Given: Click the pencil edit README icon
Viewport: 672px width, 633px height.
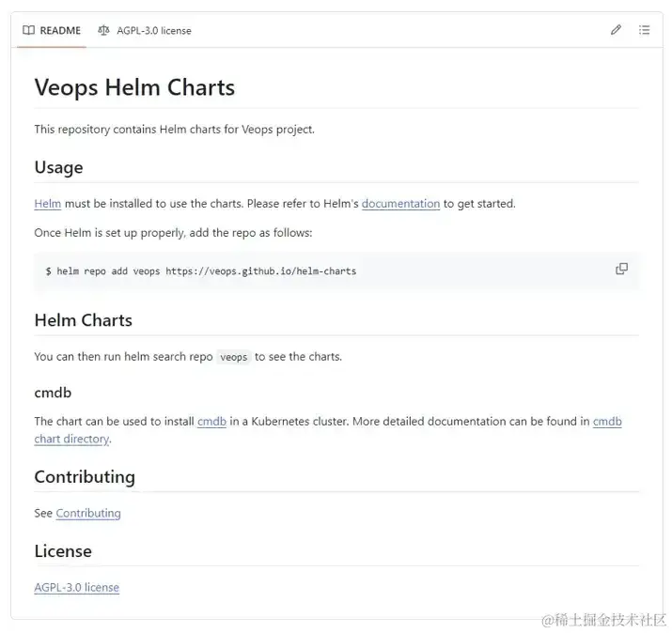Looking at the screenshot, I should pyautogui.click(x=616, y=30).
